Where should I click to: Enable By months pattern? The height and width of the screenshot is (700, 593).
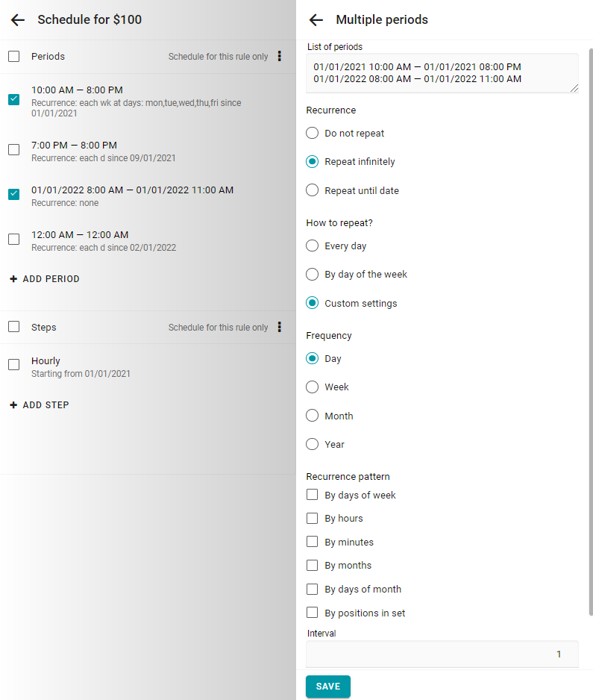(312, 565)
